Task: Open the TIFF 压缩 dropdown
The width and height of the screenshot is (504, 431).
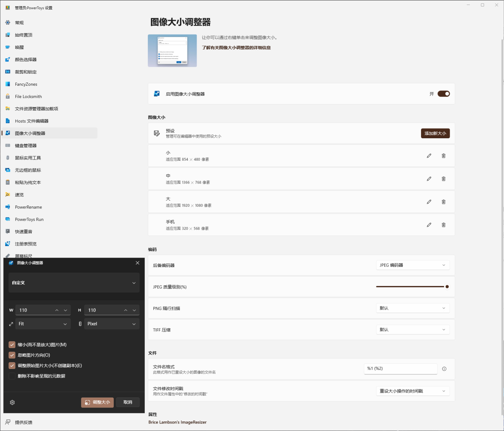Action: pos(413,330)
